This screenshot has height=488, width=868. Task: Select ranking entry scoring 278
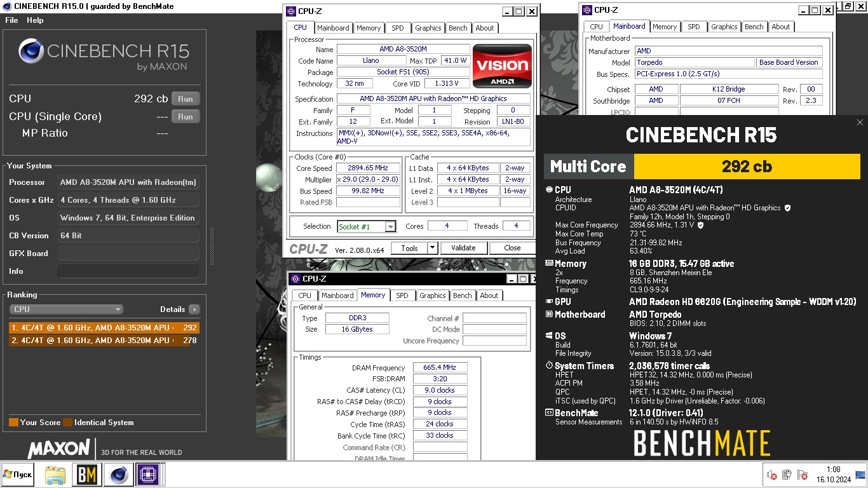coord(104,341)
